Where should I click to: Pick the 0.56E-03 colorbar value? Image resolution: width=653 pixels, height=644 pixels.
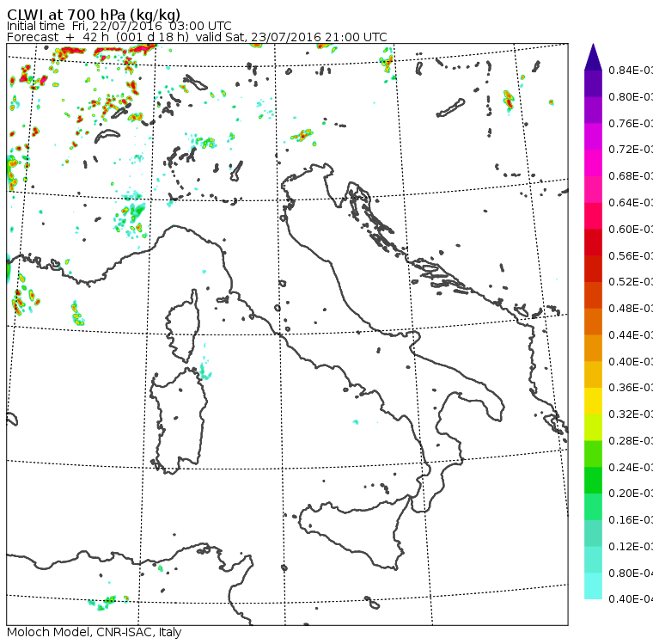[x=631, y=255]
